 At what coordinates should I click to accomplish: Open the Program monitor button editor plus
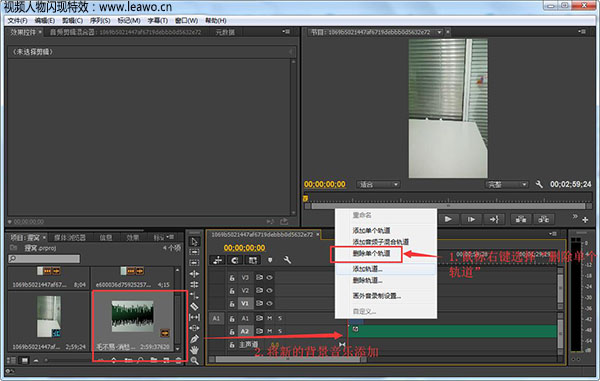585,220
